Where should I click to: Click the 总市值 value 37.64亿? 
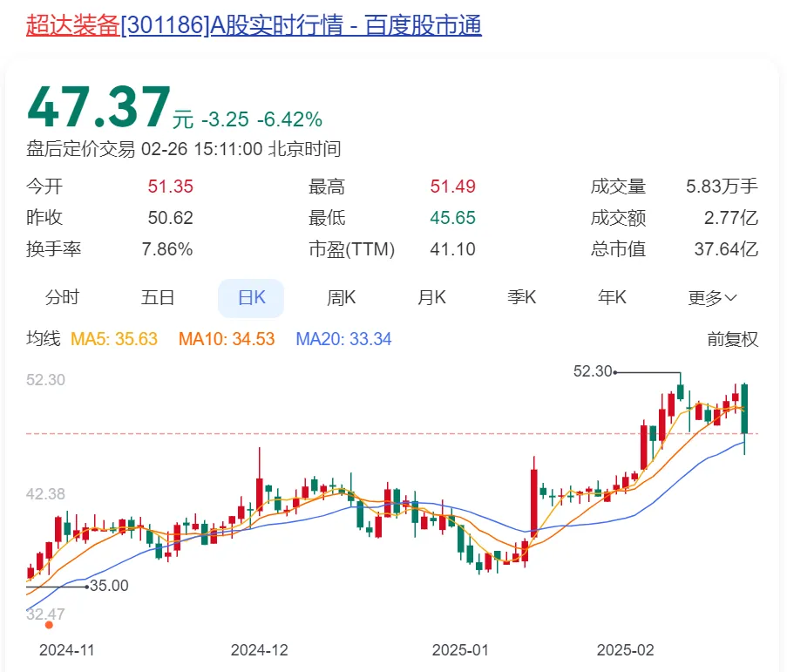pos(726,249)
